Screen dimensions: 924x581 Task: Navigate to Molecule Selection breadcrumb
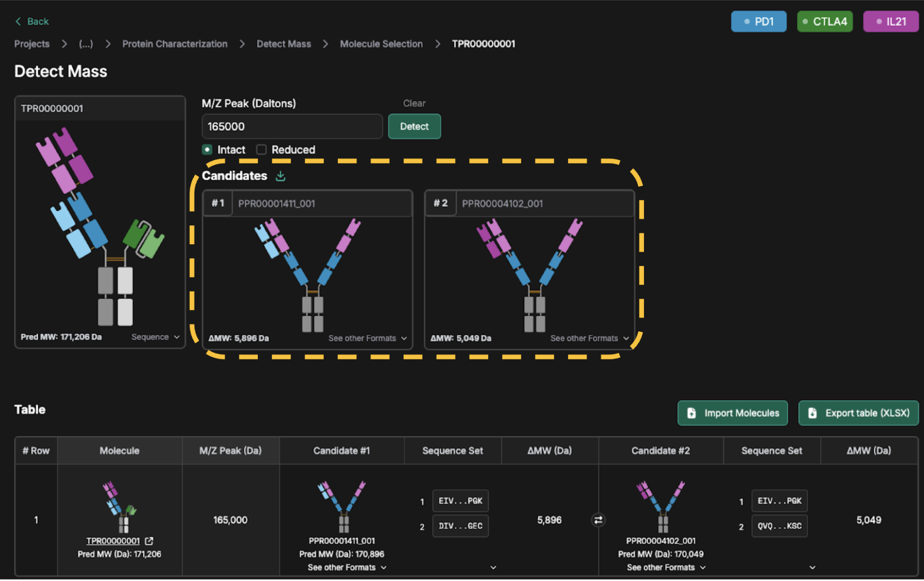(x=381, y=44)
